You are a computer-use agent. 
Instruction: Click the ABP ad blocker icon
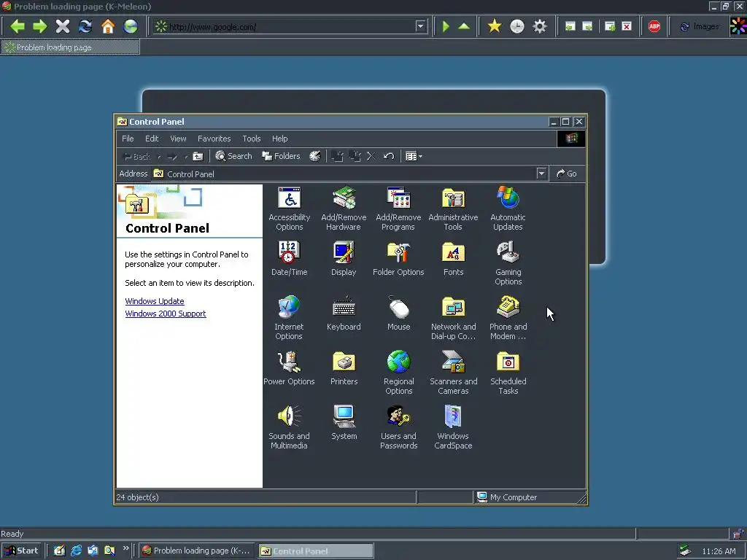(654, 26)
